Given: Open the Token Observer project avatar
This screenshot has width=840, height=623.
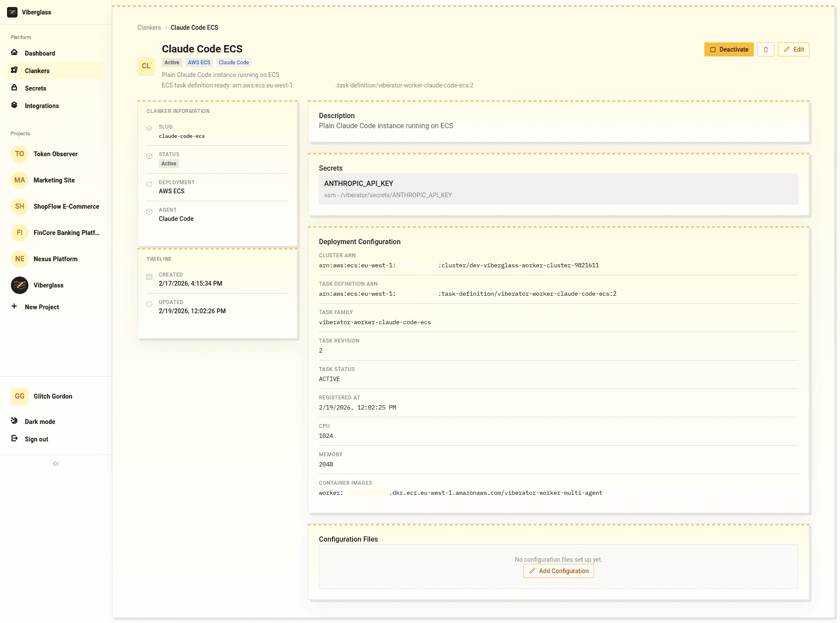Looking at the screenshot, I should (x=19, y=154).
